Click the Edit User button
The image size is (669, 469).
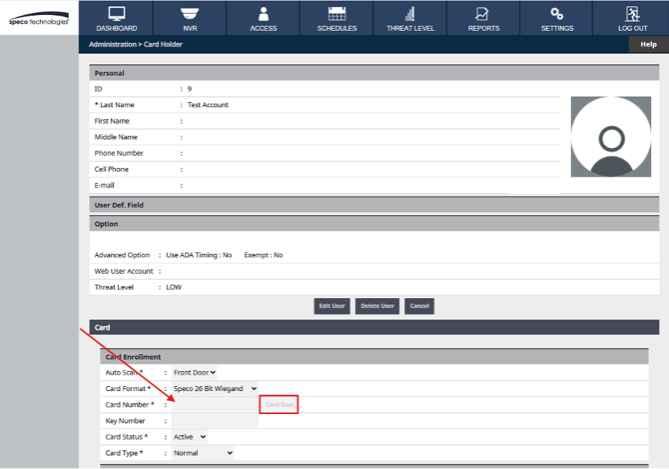(330, 305)
